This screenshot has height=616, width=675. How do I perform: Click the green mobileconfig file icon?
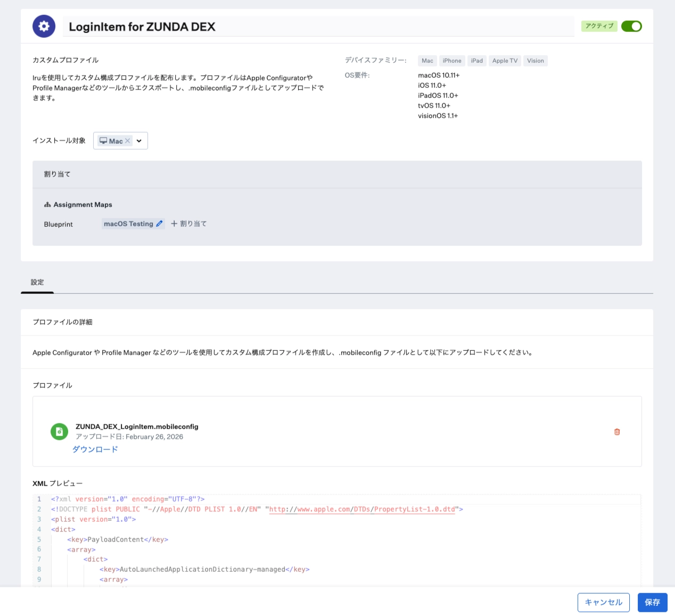[x=59, y=431]
